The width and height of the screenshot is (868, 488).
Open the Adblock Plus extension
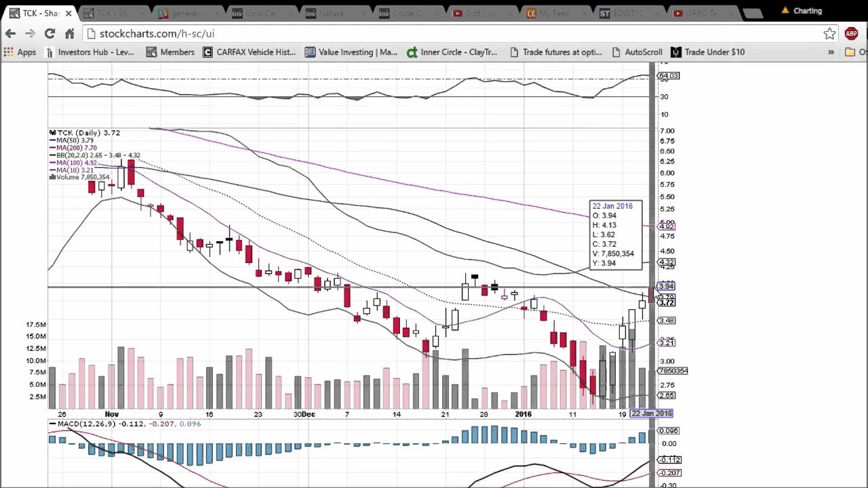click(851, 33)
